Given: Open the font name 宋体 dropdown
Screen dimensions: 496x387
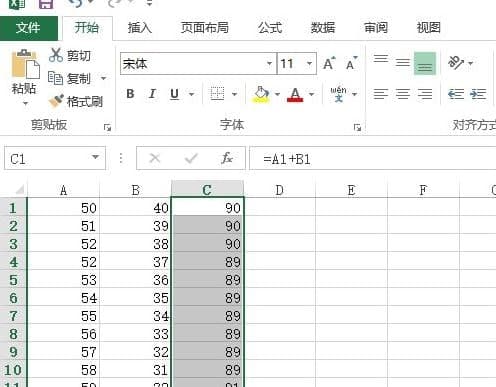Looking at the screenshot, I should tap(269, 63).
